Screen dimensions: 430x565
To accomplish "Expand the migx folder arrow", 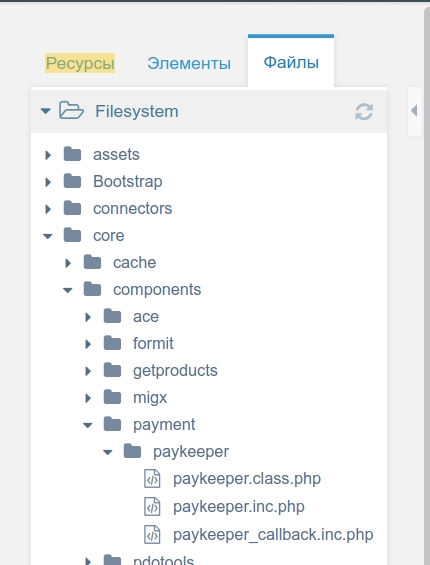I will click(x=88, y=398).
